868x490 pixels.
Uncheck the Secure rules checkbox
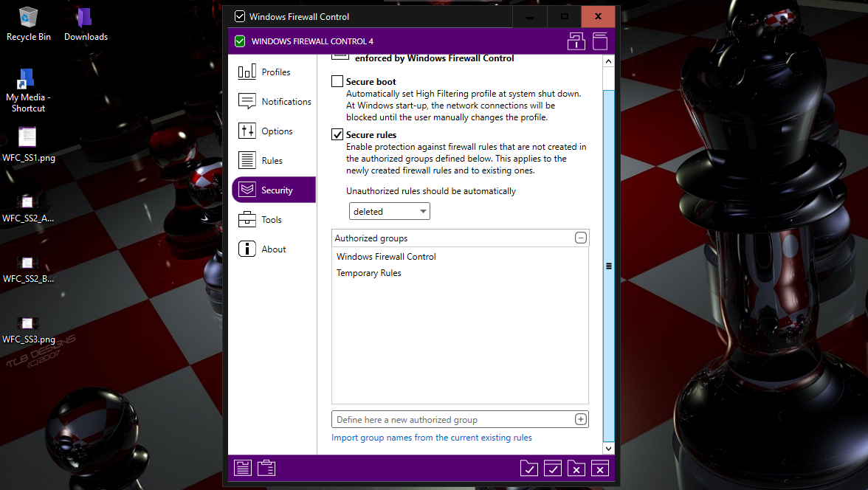[337, 135]
